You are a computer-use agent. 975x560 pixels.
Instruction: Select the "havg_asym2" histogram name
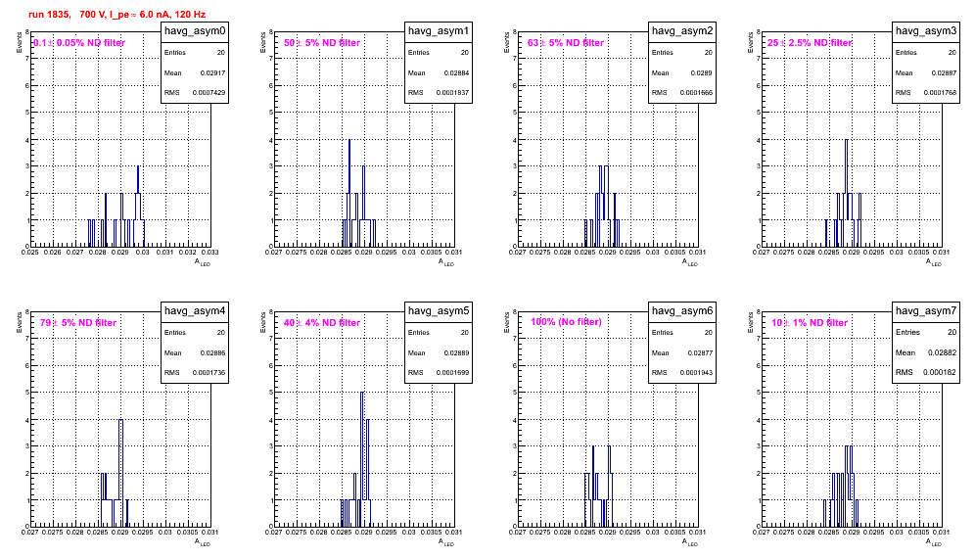point(682,31)
